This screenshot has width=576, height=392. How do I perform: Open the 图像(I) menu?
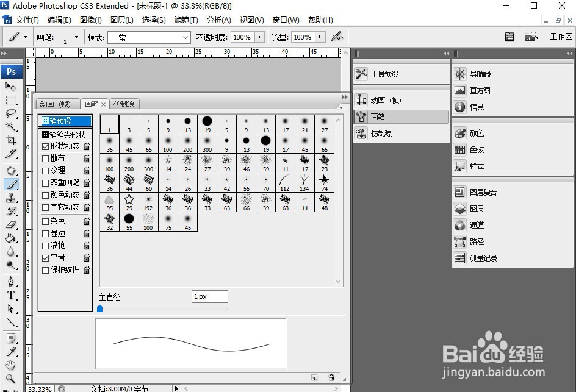(x=90, y=20)
